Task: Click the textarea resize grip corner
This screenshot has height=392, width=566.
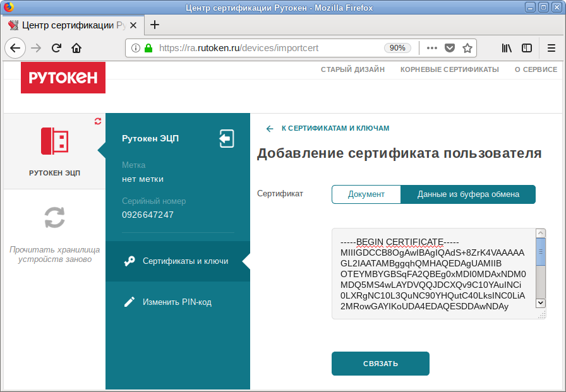Action: coord(541,315)
